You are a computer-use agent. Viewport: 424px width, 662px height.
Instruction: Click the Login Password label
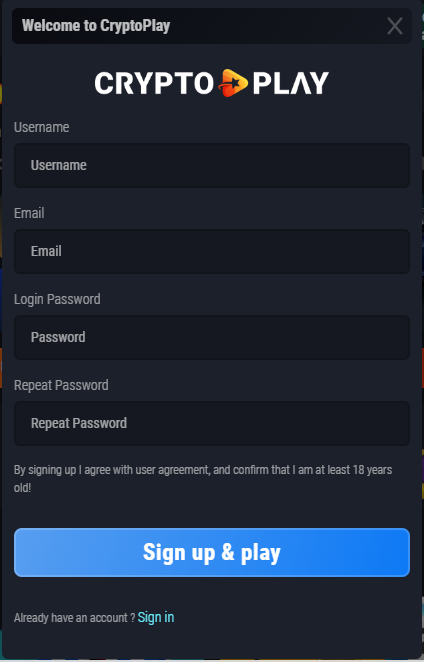(x=57, y=299)
